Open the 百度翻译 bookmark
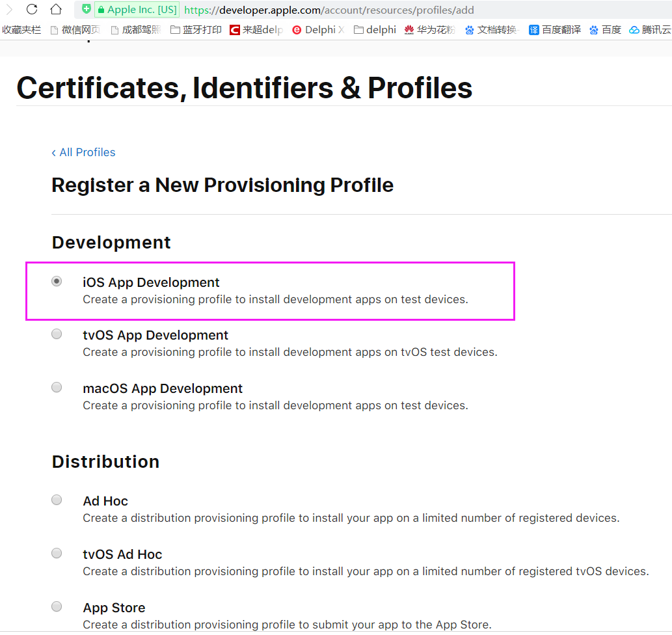This screenshot has height=635, width=672. pyautogui.click(x=555, y=30)
